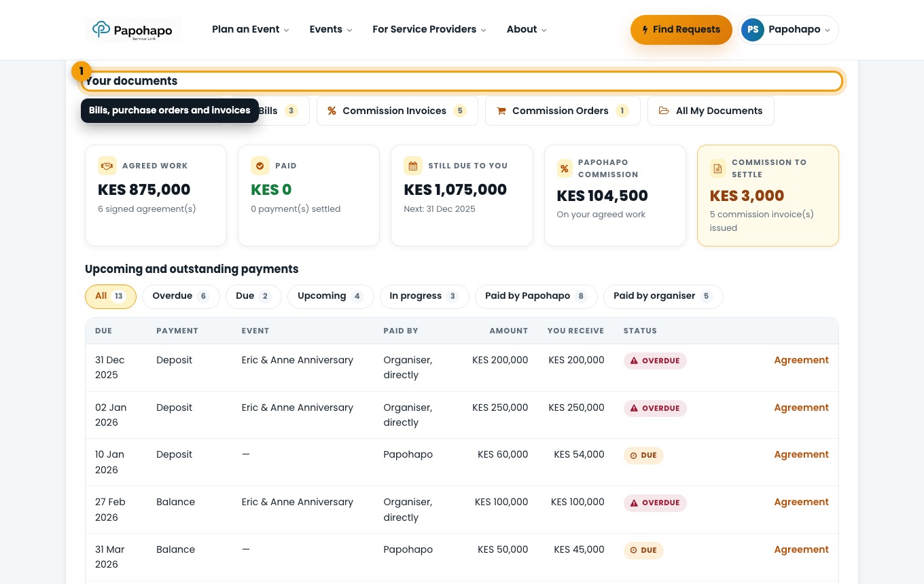Click the handshake icon on Agreed Work card
Screen dimensions: 924x584
[x=107, y=166]
